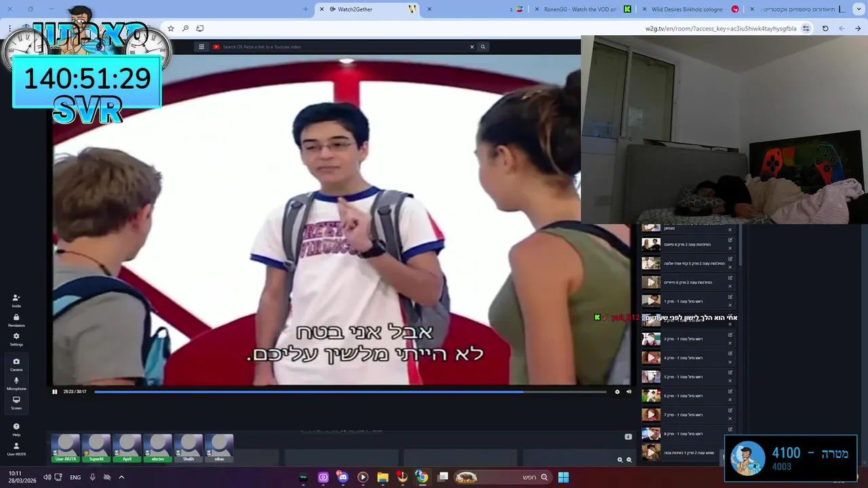This screenshot has height=488, width=868.
Task: Select the April participant tile
Action: [x=127, y=449]
